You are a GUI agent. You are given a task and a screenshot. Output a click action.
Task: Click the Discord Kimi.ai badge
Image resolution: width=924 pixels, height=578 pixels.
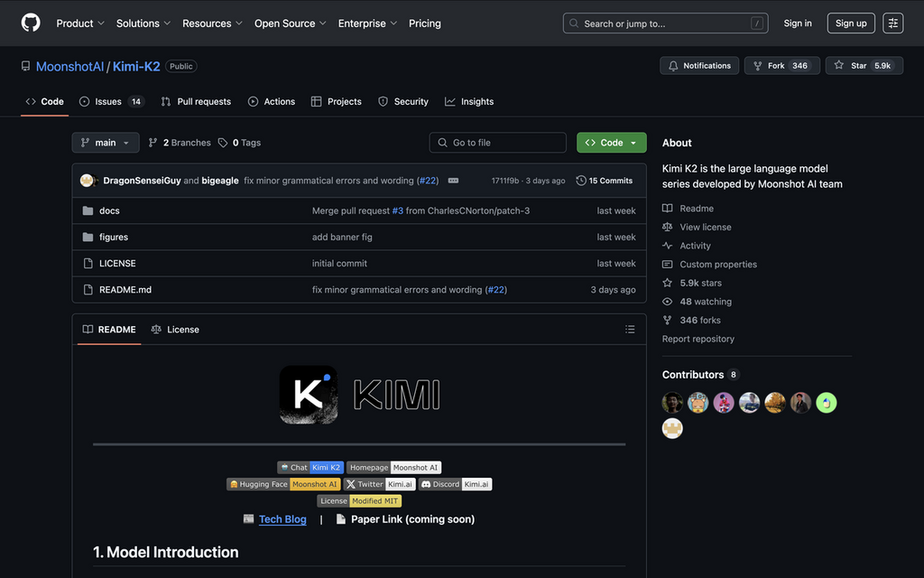pyautogui.click(x=455, y=484)
